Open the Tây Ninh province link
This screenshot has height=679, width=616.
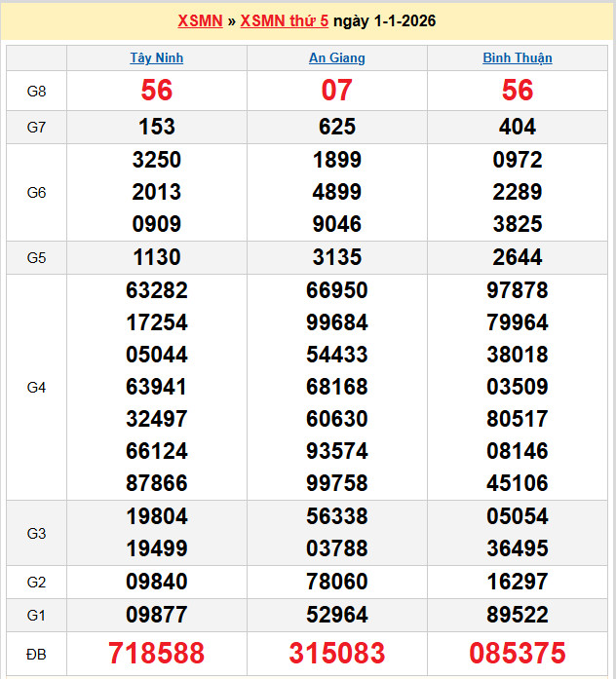coord(157,58)
